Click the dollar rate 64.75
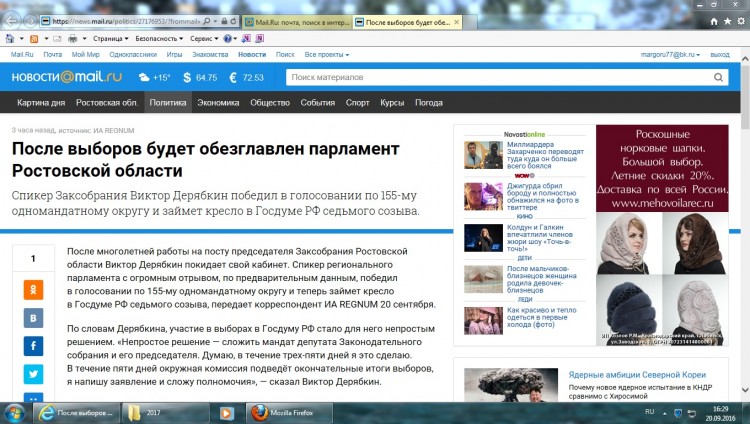The width and height of the screenshot is (750, 424). 200,78
